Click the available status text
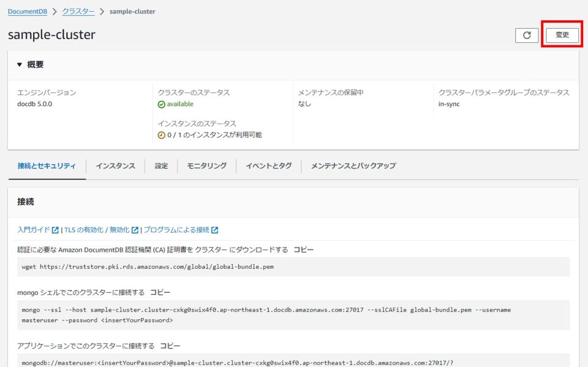 180,104
